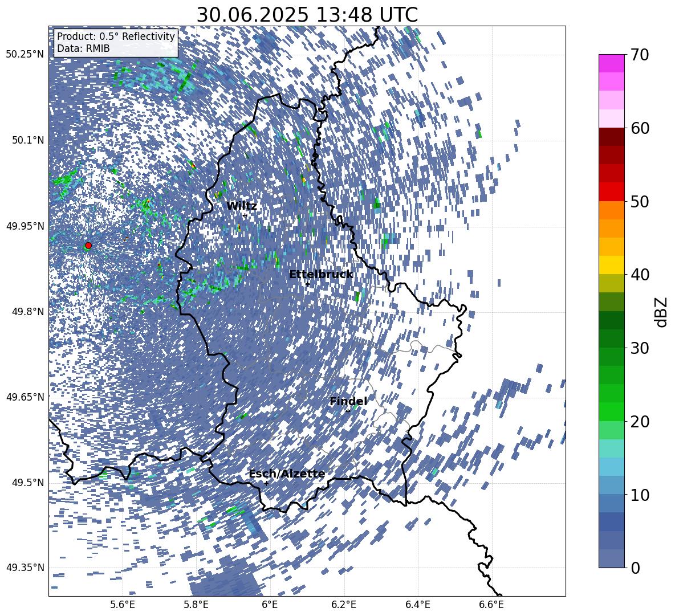Click the latitude label 49.35°N
Image resolution: width=675 pixels, height=616 pixels.
click(25, 568)
